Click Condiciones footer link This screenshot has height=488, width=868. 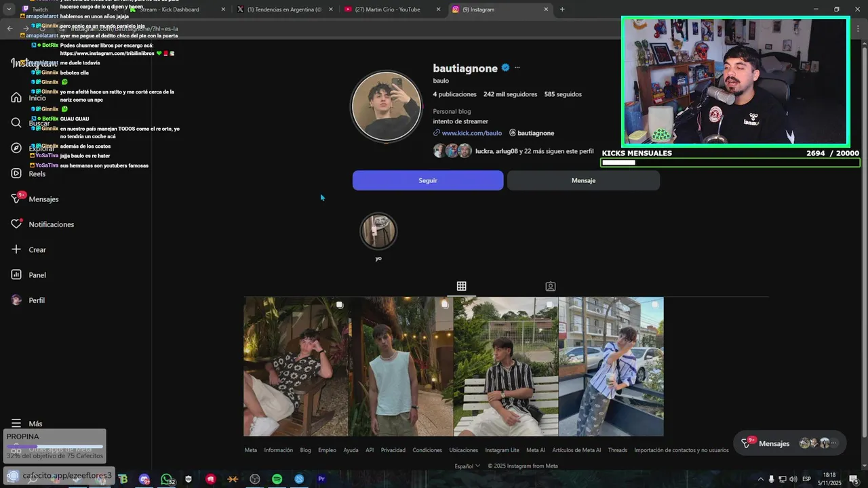coord(427,450)
